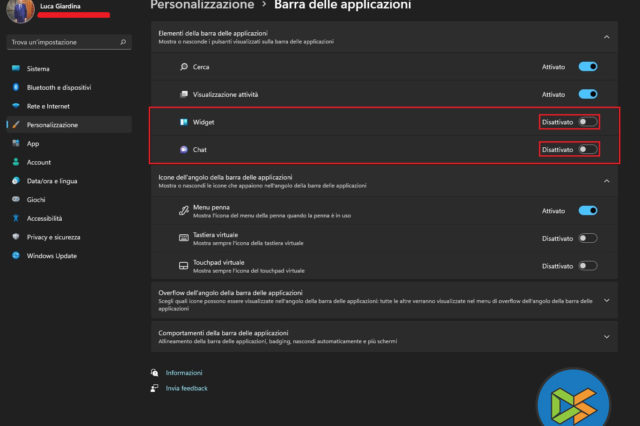The width and height of the screenshot is (640, 426).
Task: Click the search magnifier icon in search box
Action: pos(122,43)
